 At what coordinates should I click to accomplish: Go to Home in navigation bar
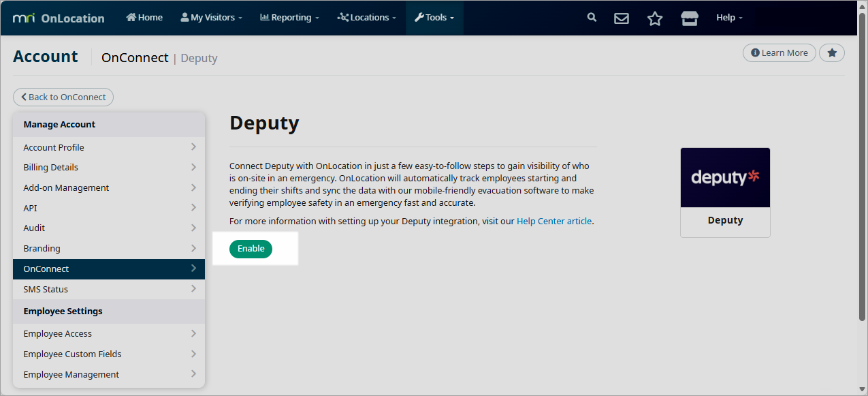point(144,18)
